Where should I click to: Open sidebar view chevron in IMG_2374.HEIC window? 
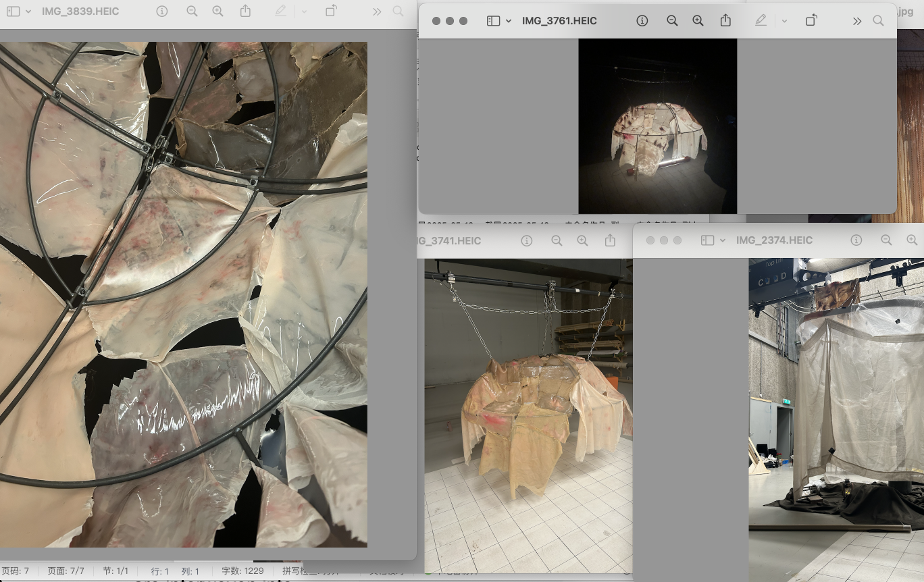pos(723,240)
